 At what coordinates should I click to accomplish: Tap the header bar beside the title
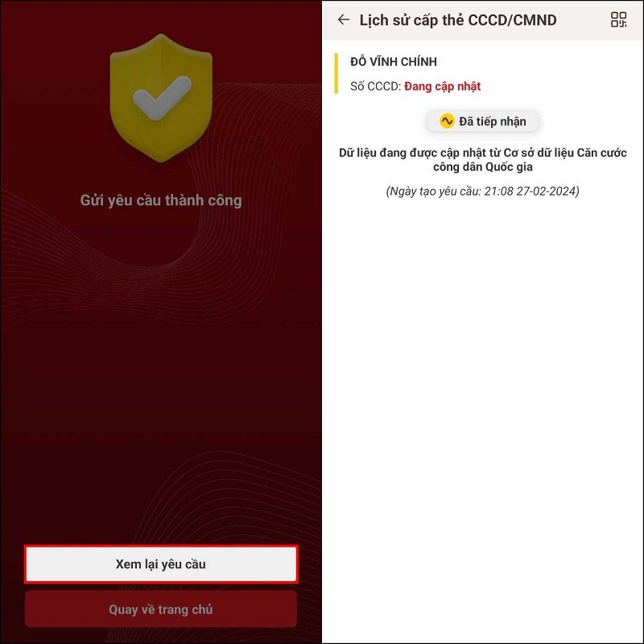click(x=583, y=19)
